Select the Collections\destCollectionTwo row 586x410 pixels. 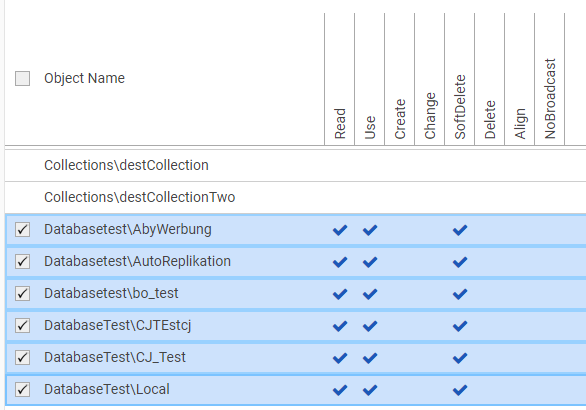(x=295, y=198)
